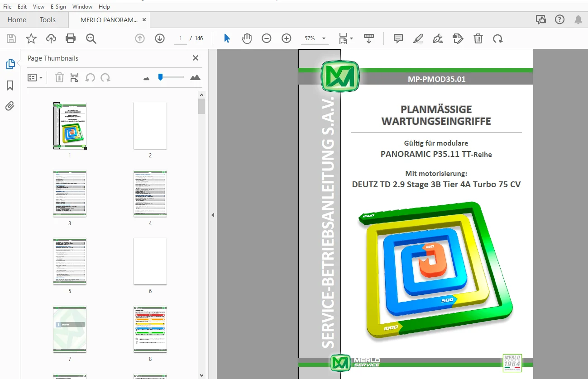Screen dimensions: 588x379
Task: Go to previous page arrow
Action: 140,38
